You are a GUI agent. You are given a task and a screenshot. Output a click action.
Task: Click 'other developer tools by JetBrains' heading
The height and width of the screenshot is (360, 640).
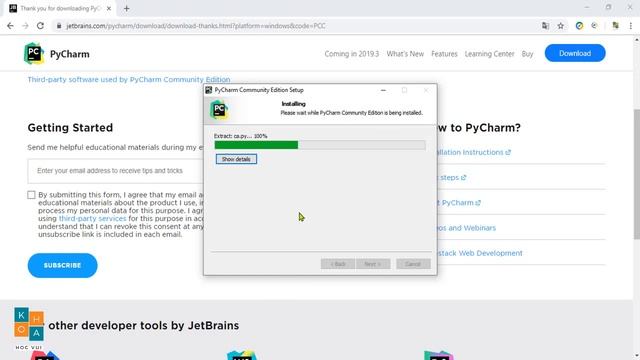[x=144, y=325]
